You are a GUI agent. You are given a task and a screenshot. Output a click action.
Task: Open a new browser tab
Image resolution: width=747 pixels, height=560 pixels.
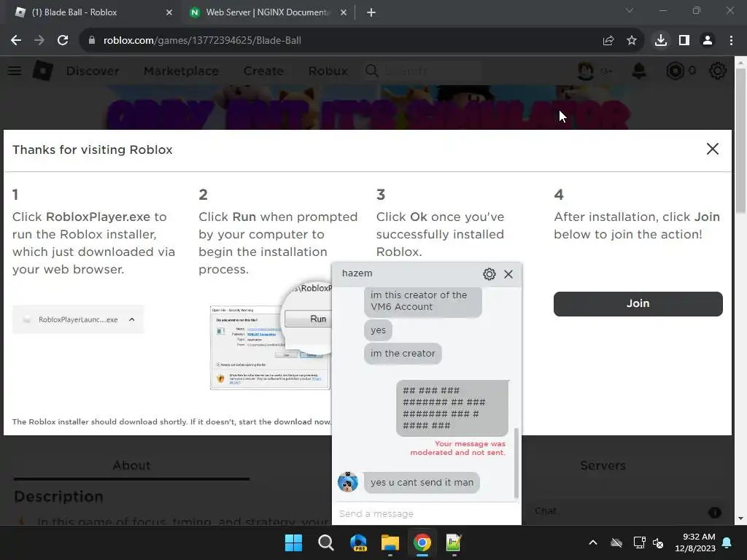[x=371, y=12]
